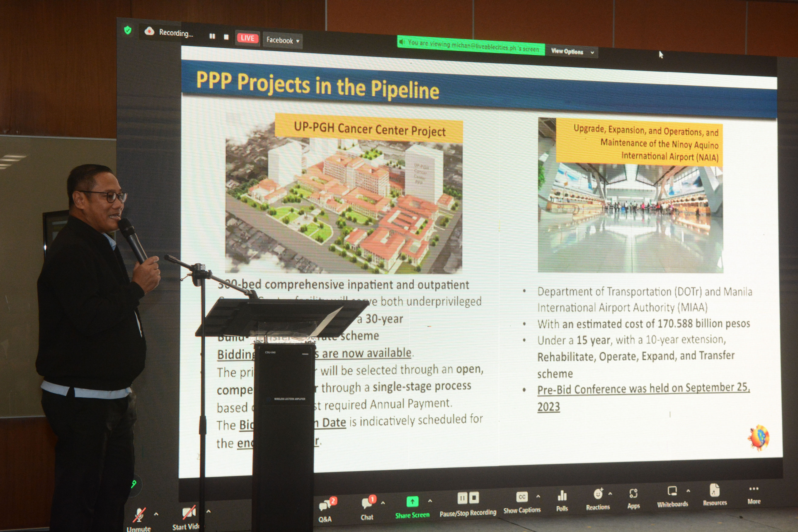Expand whiteboard options arrow

(688, 491)
